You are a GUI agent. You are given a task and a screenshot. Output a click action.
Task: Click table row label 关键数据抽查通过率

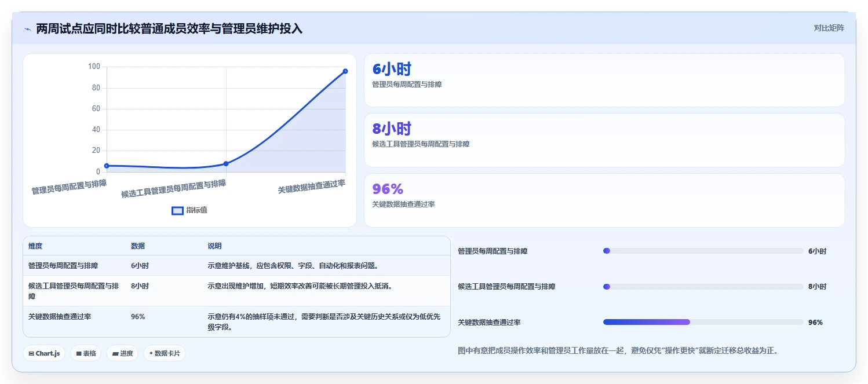click(60, 317)
